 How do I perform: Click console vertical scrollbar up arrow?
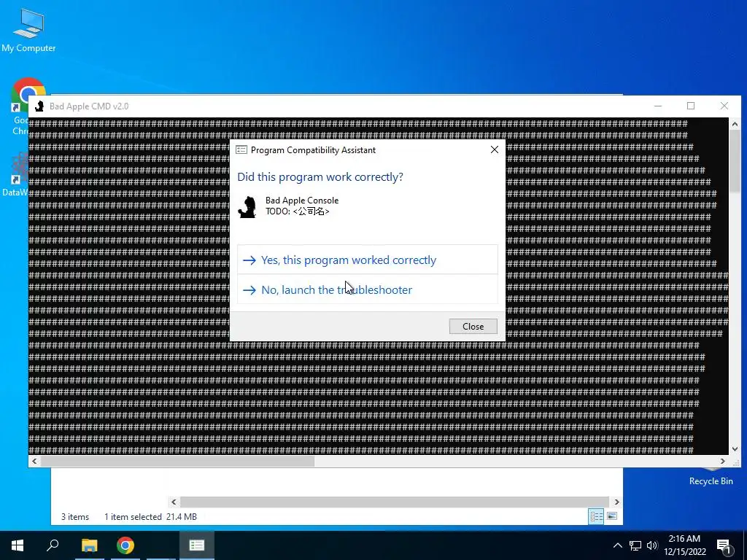[x=735, y=124]
